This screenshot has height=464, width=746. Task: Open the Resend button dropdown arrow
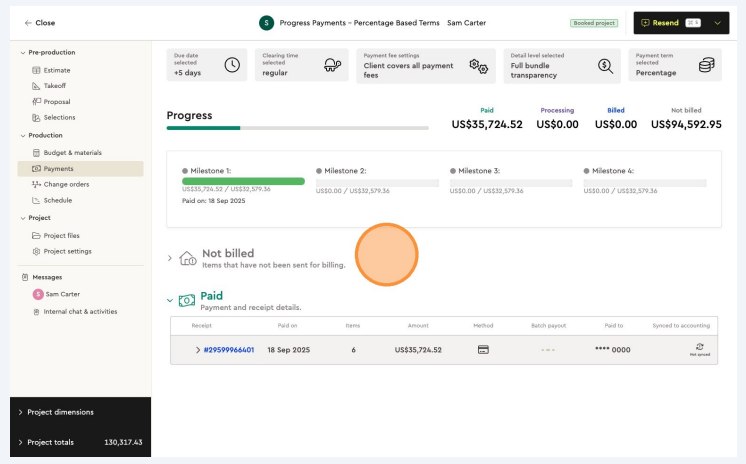pyautogui.click(x=717, y=23)
